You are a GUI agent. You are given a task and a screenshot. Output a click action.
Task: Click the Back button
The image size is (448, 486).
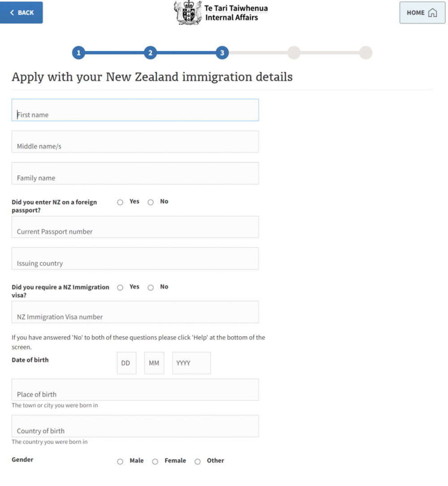pos(22,13)
